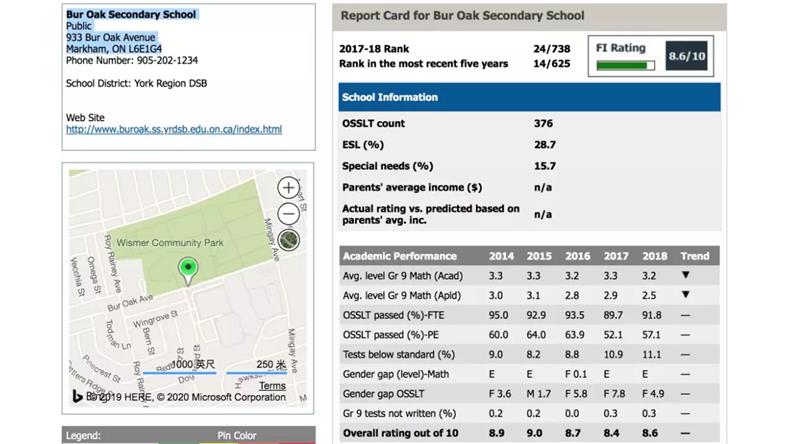The image size is (788, 444).
Task: Zoom out on the Bing map
Action: (x=289, y=213)
